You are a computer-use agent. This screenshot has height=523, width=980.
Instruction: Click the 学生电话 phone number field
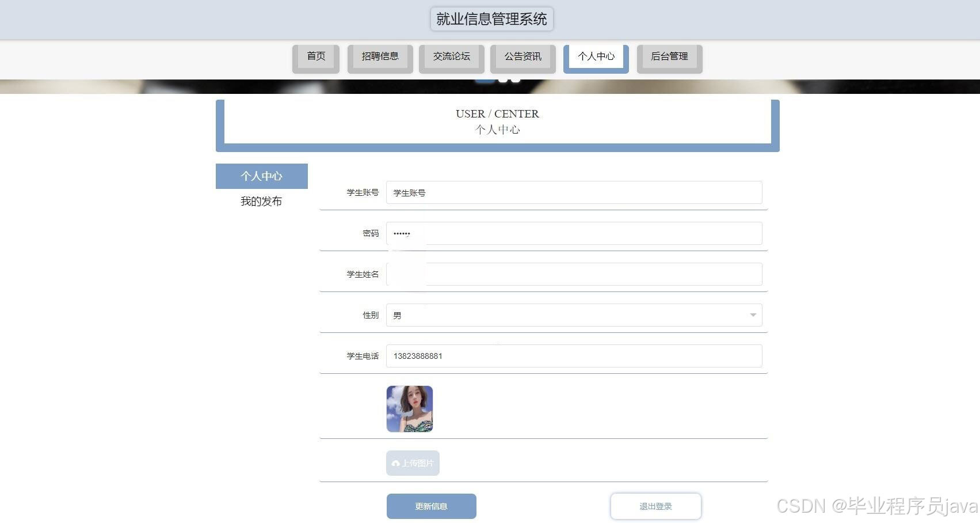[x=574, y=356]
